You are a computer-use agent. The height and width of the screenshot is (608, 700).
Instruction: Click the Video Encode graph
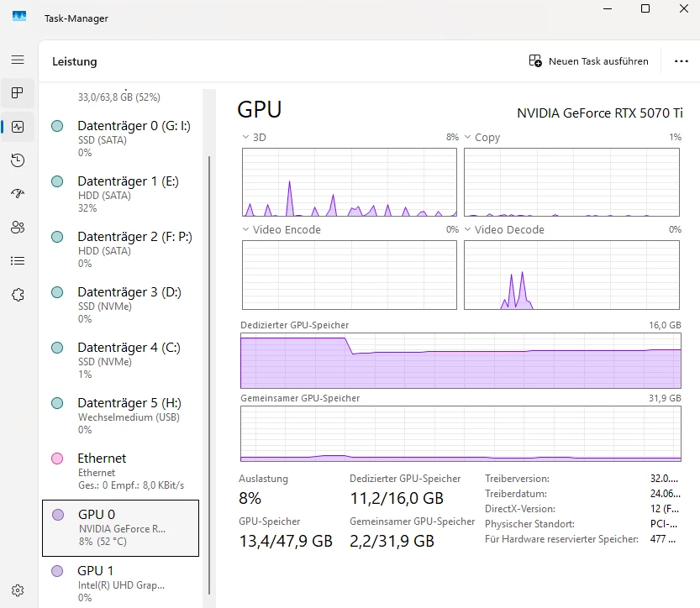[x=350, y=275]
